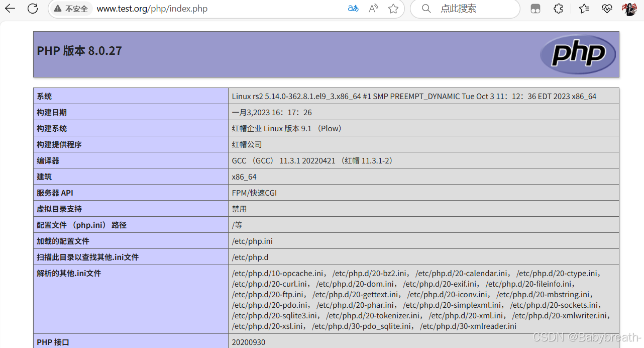Click the 服务器 API row label
The height and width of the screenshot is (348, 644).
55,193
